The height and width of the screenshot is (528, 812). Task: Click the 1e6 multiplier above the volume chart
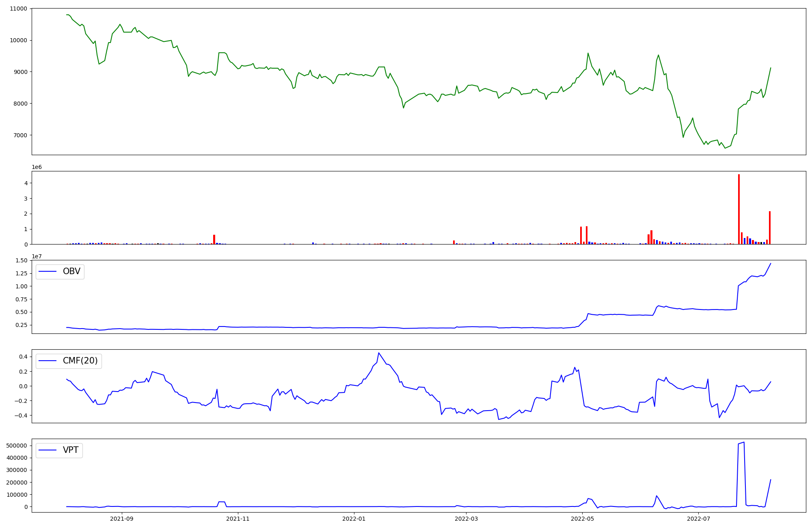(37, 167)
